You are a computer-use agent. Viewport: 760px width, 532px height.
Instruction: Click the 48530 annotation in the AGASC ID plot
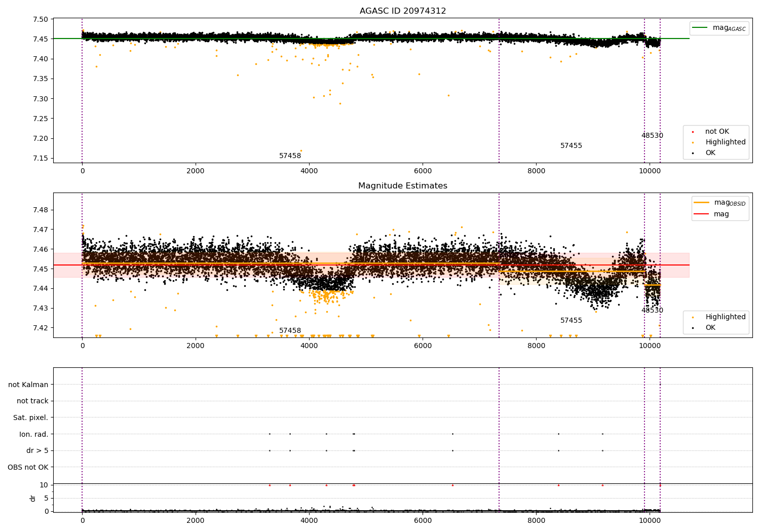(x=652, y=136)
